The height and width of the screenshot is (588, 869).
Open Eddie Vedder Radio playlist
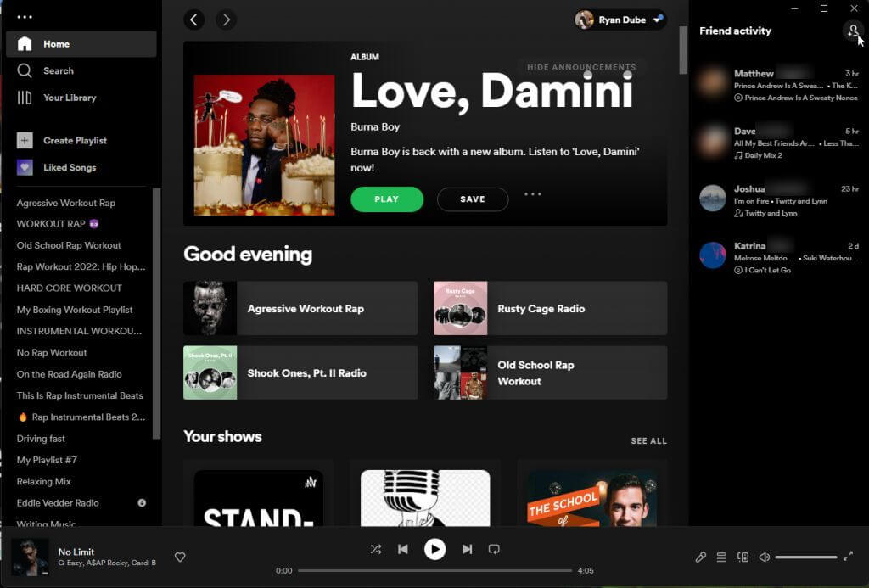pyautogui.click(x=58, y=503)
